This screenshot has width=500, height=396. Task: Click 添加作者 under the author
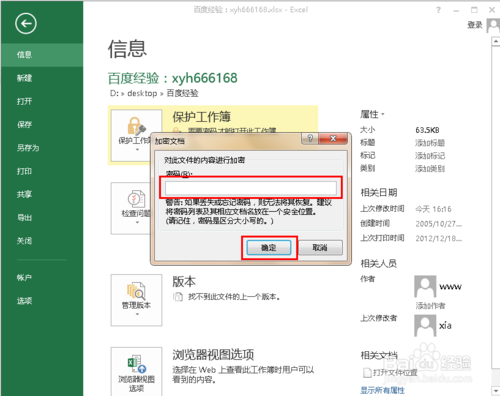pos(430,305)
